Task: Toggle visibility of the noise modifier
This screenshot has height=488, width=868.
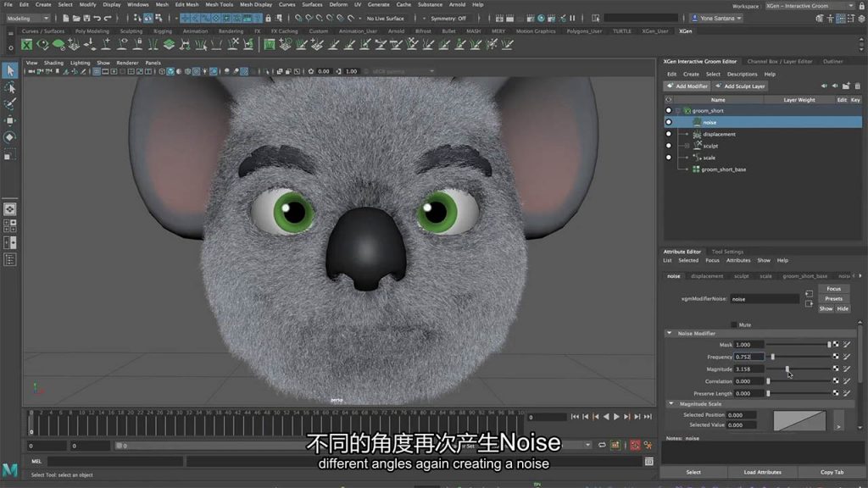Action: [x=669, y=122]
